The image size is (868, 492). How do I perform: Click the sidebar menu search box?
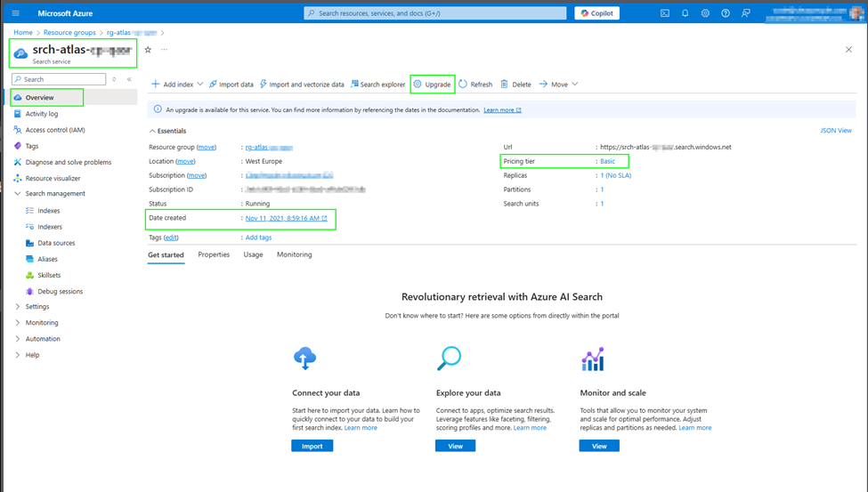coord(59,79)
